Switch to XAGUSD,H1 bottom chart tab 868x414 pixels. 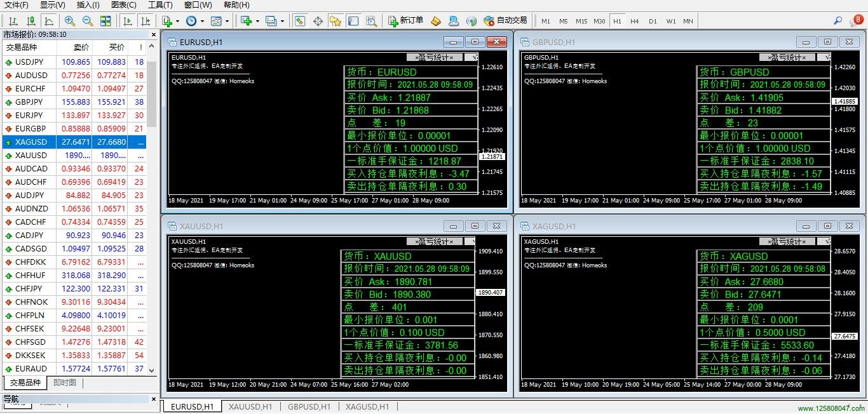(x=367, y=407)
